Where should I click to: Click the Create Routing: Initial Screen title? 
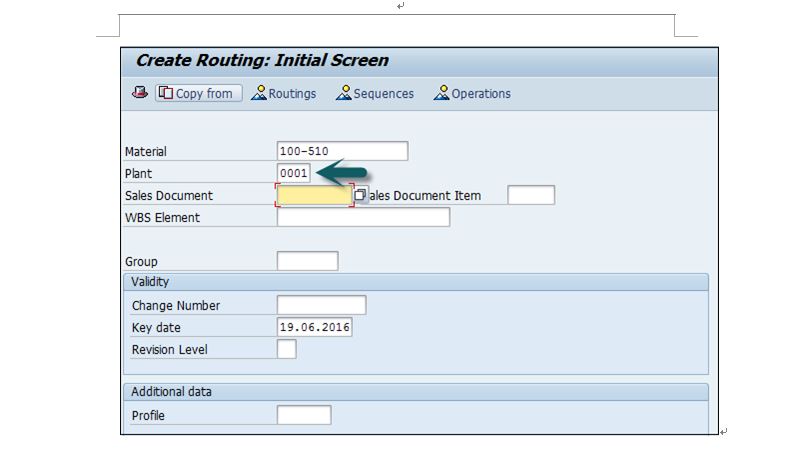262,60
